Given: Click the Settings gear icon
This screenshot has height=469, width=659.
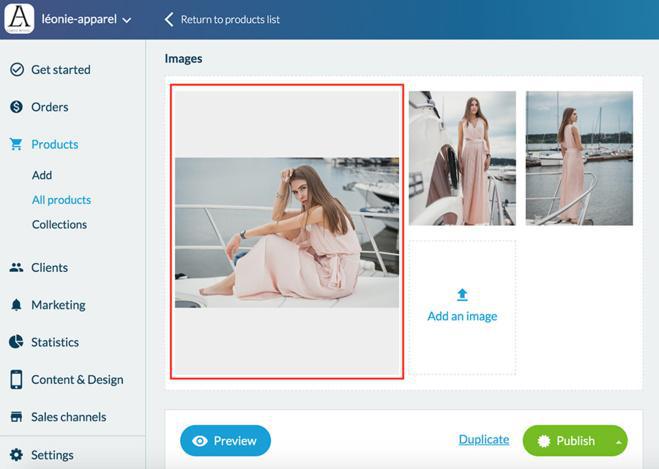Looking at the screenshot, I should [x=16, y=455].
